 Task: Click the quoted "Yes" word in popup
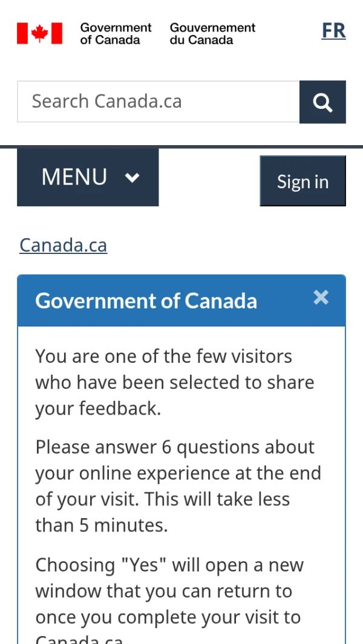143,565
